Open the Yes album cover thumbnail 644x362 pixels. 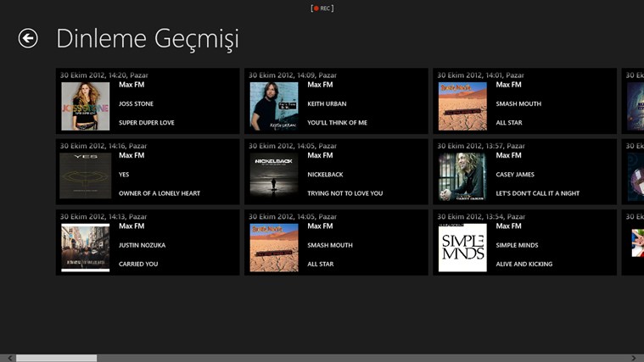pos(86,175)
